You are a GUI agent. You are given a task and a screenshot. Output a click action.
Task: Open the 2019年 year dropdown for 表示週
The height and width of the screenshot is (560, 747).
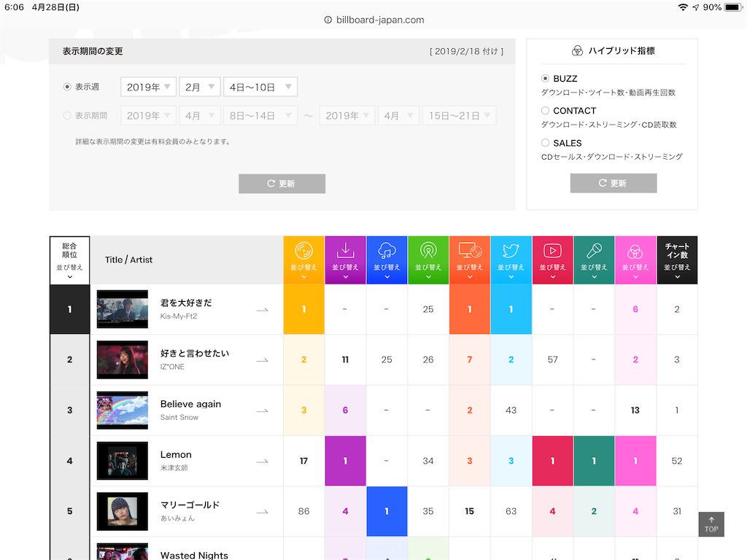click(148, 87)
